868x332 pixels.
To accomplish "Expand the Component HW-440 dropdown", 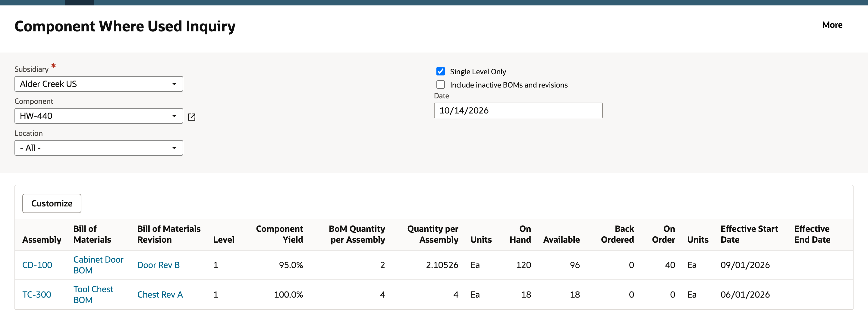I will pos(99,116).
